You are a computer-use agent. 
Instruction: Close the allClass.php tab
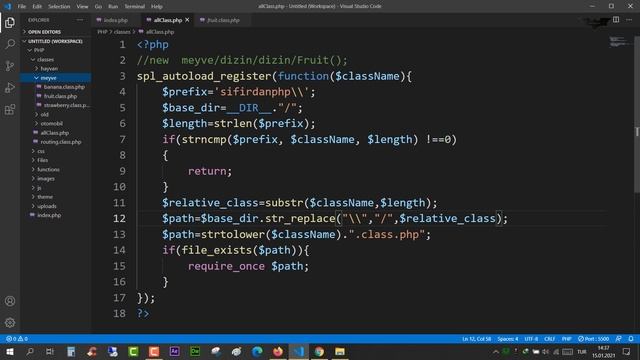(187, 20)
